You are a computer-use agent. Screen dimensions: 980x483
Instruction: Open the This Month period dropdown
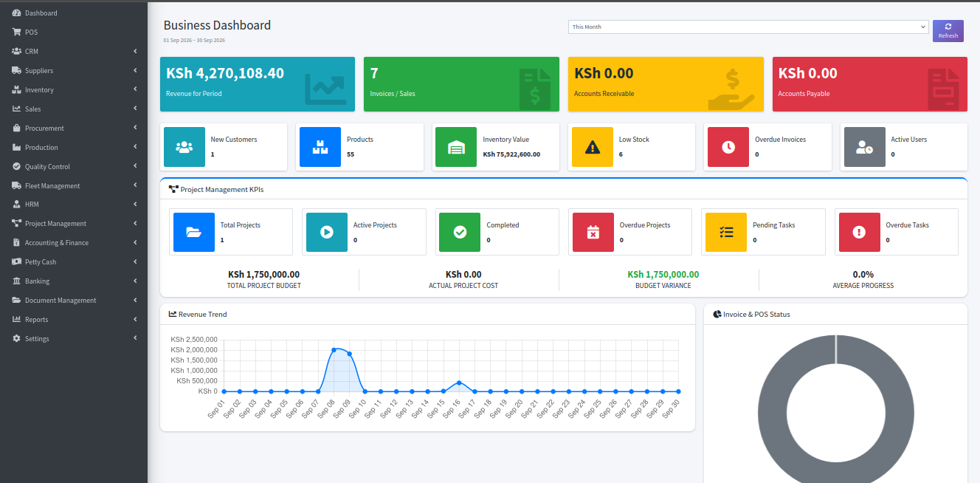[748, 27]
